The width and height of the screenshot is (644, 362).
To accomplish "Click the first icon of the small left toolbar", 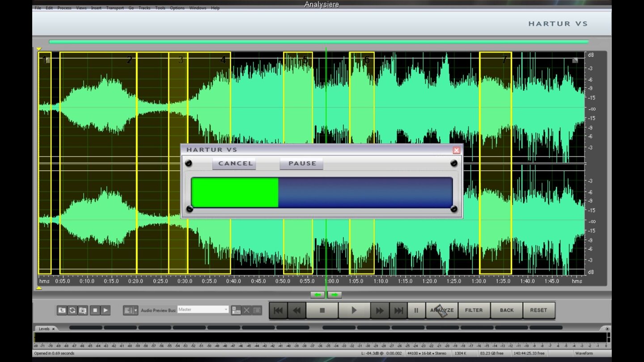I will pos(62,310).
